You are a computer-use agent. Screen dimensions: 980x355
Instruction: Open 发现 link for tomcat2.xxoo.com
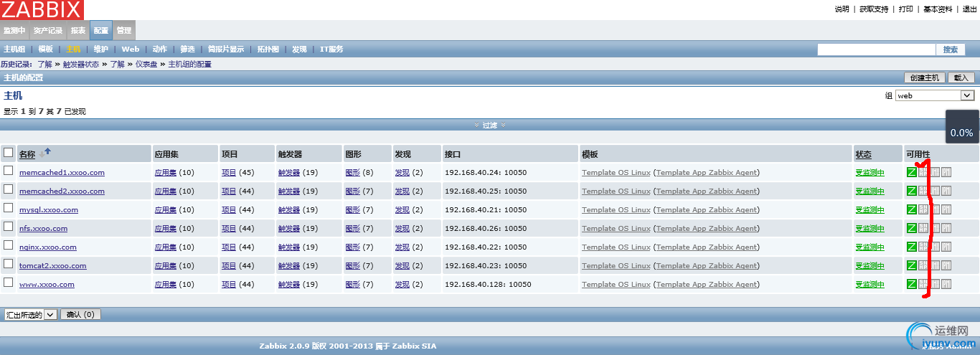click(402, 266)
